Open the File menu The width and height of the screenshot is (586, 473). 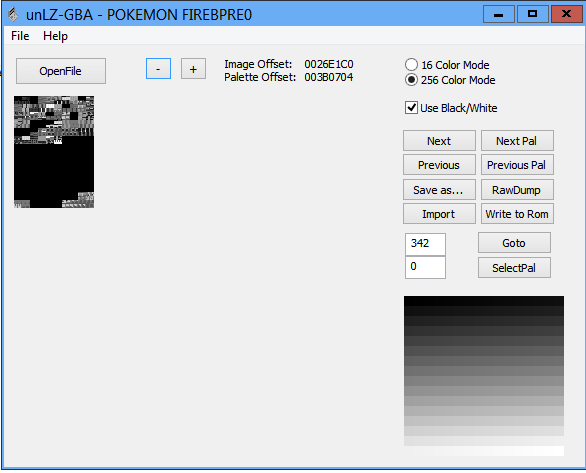pyautogui.click(x=20, y=36)
